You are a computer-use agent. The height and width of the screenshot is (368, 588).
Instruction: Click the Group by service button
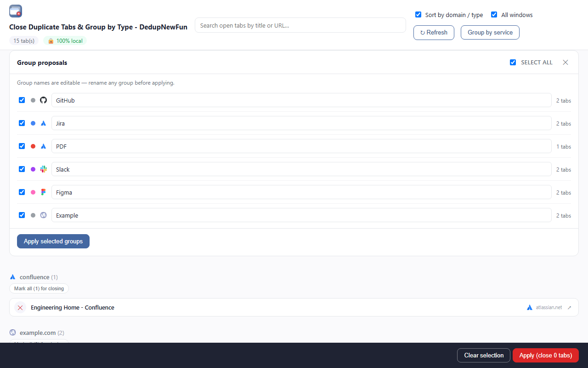pos(490,33)
